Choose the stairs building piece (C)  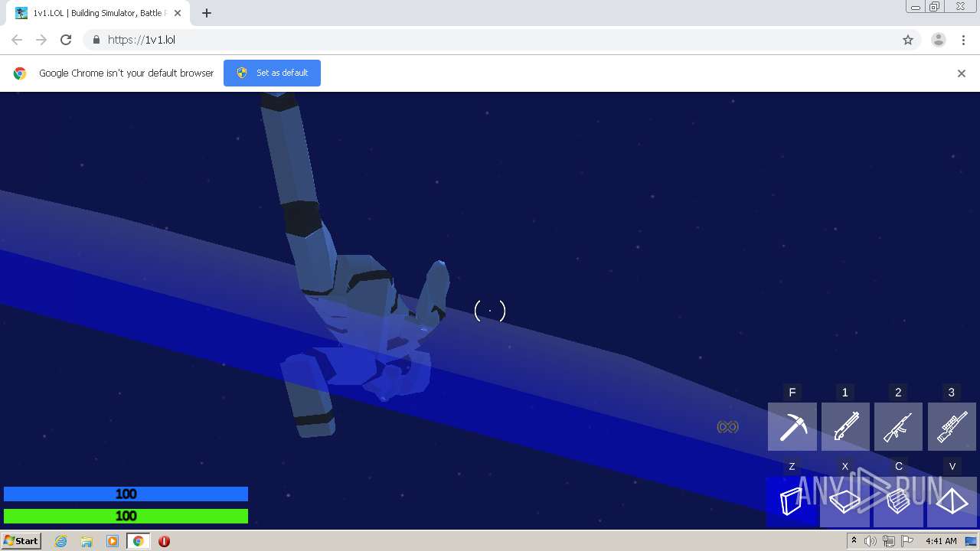pyautogui.click(x=898, y=501)
